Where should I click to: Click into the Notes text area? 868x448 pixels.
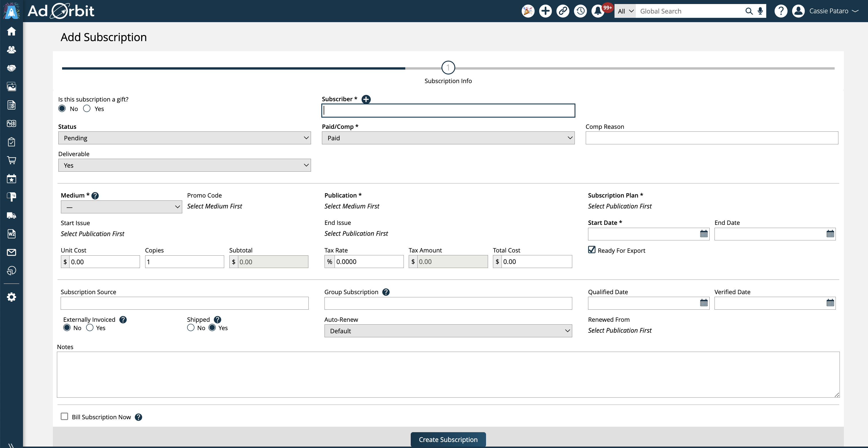(448, 374)
